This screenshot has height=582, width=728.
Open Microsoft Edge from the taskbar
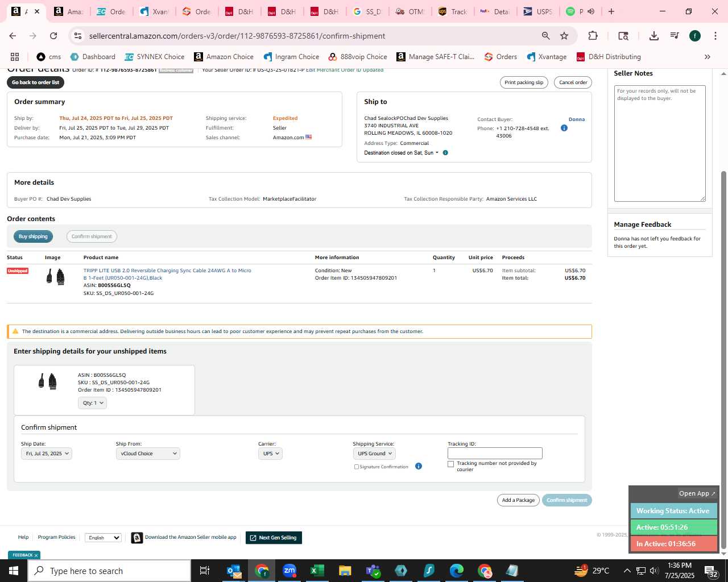click(x=457, y=571)
